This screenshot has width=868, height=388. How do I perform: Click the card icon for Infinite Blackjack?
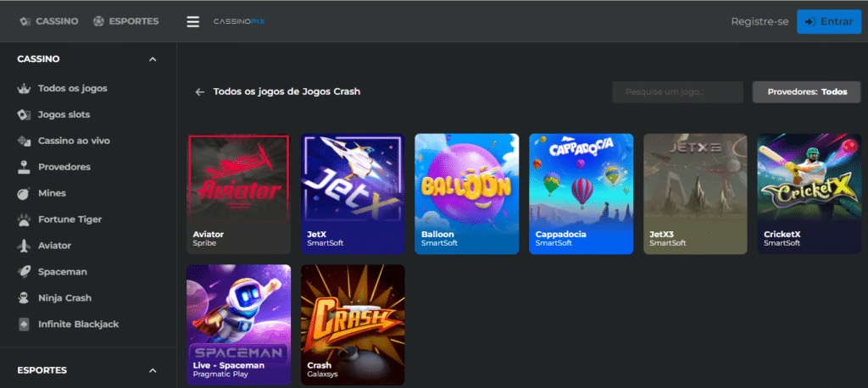(x=24, y=324)
